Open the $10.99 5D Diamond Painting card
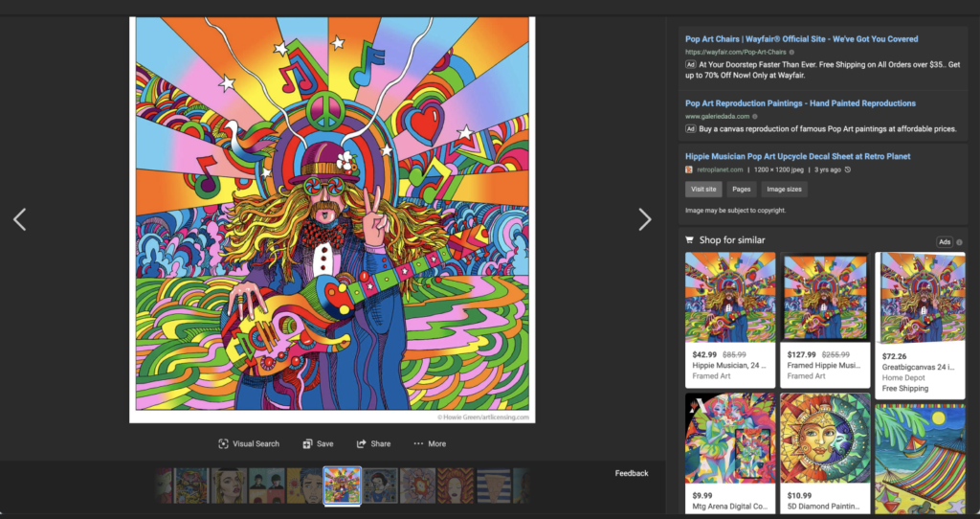 (x=825, y=453)
